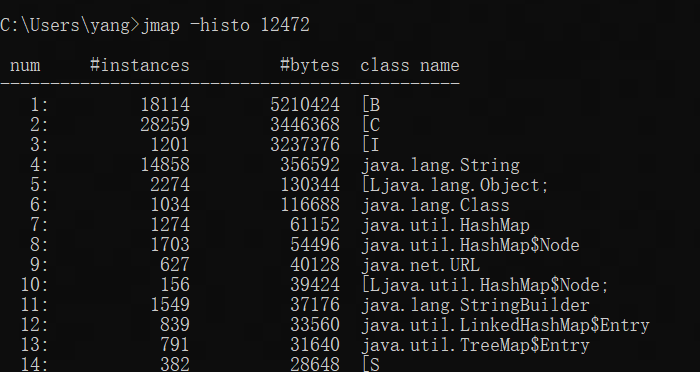The image size is (700, 372).
Task: Click the 'java.util.HashMap$Node' entry in row 8
Action: pyautogui.click(x=471, y=245)
